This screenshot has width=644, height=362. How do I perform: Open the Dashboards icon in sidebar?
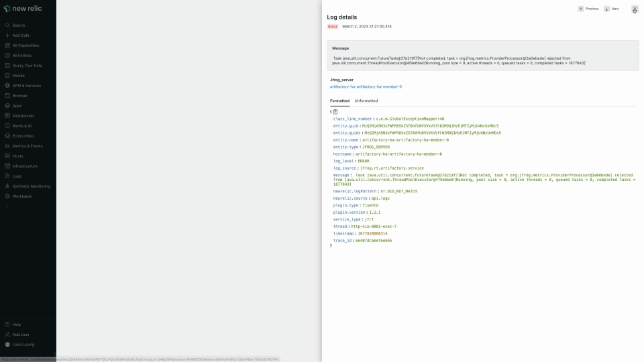pos(7,116)
